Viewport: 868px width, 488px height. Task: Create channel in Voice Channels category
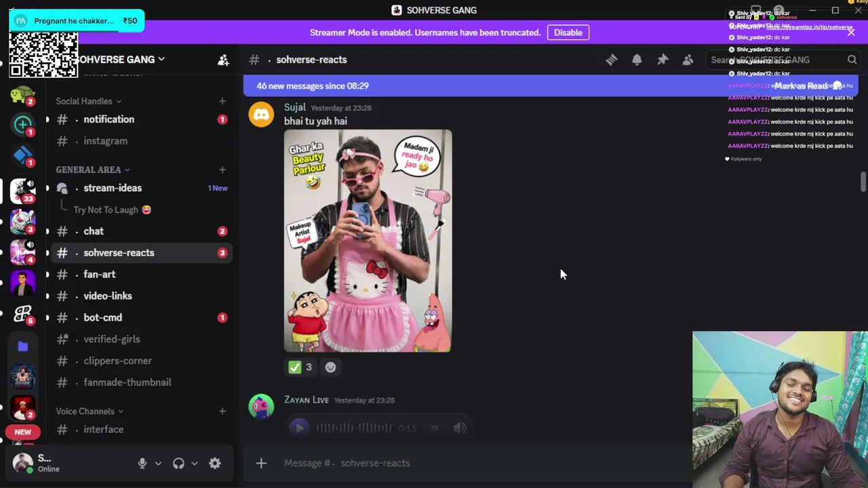coord(222,411)
